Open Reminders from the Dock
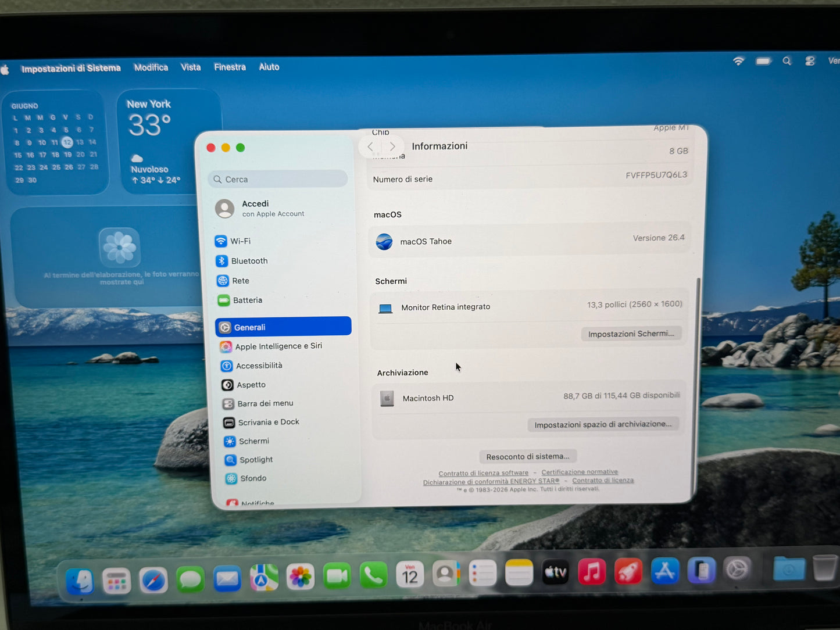Image resolution: width=840 pixels, height=630 pixels. click(482, 574)
